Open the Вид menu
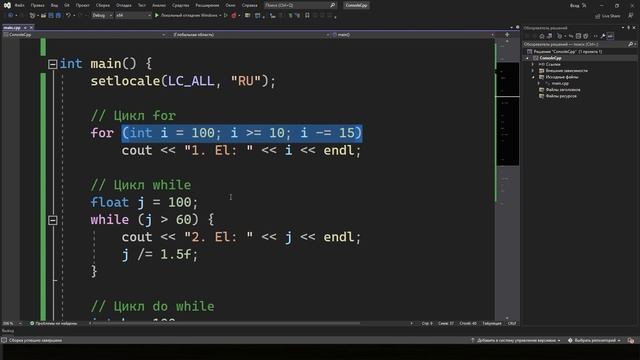Viewport: 640px width, 360px height. point(54,5)
